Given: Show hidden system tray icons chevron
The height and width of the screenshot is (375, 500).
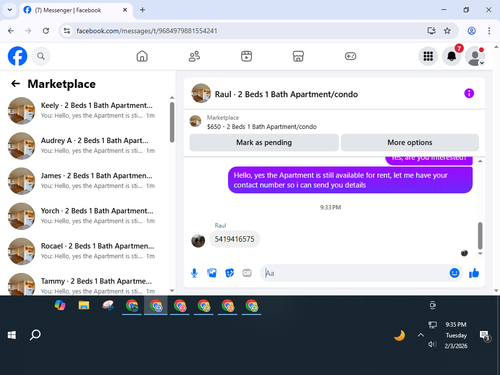Looking at the screenshot, I should [x=421, y=335].
